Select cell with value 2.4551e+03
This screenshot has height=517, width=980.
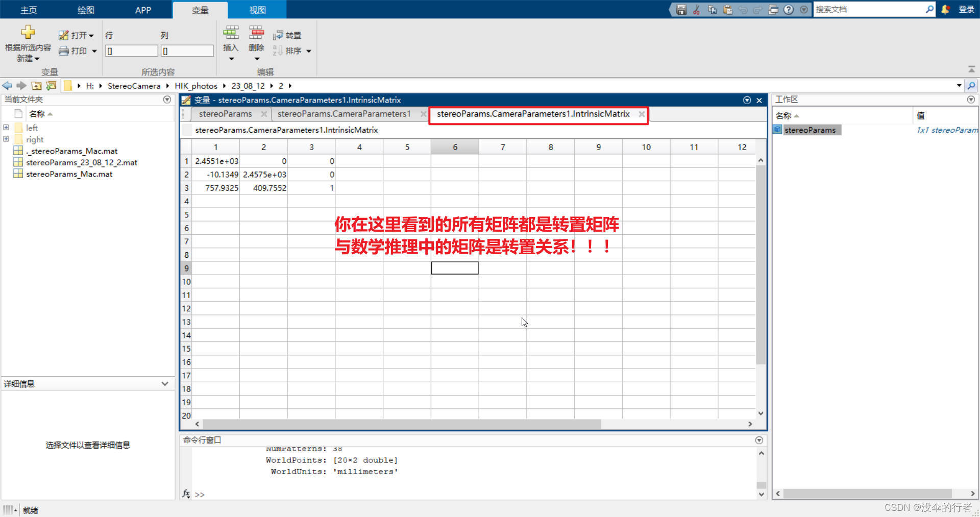tap(216, 161)
